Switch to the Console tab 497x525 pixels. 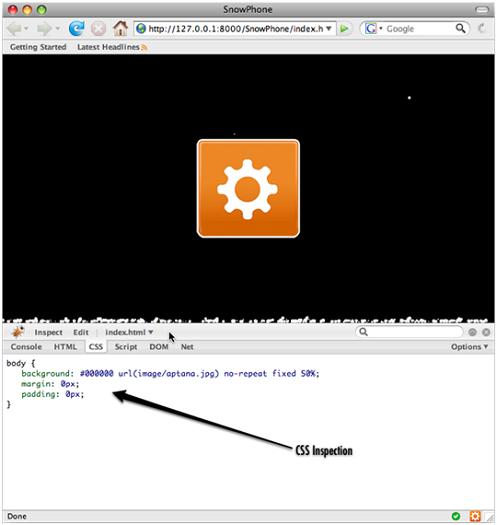(26, 347)
